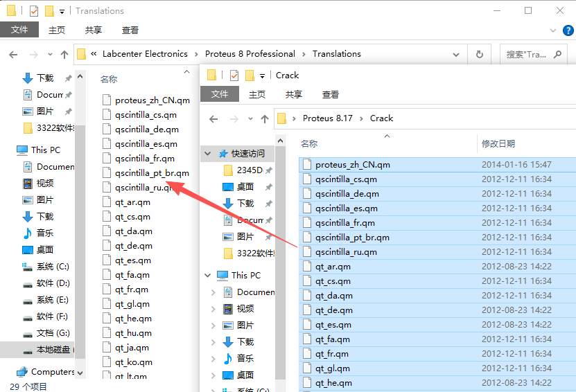Go back using Crack window's back arrow
This screenshot has width=576, height=392.
[x=213, y=118]
